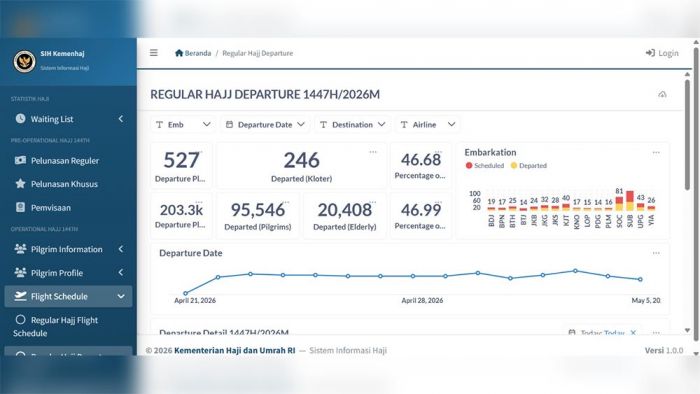This screenshot has height=394, width=700.
Task: Expand Pilgrim Profile submenu chevron
Action: coord(121,273)
